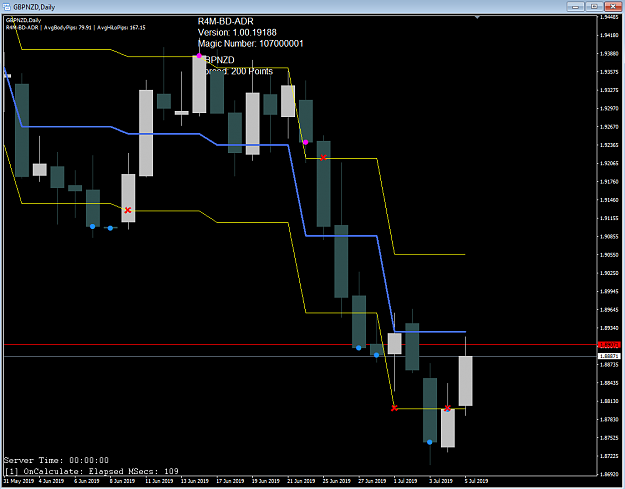
Task: Select the leftmost blue dot under 6 Jun candle
Action: (x=92, y=226)
